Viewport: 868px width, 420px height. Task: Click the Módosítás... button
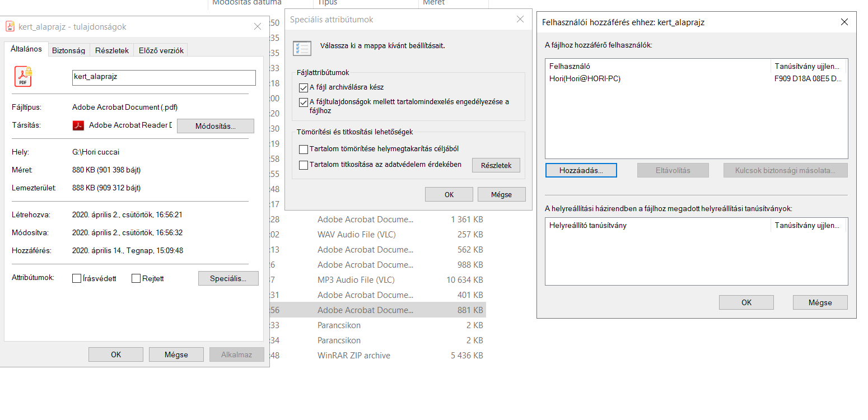(x=216, y=126)
